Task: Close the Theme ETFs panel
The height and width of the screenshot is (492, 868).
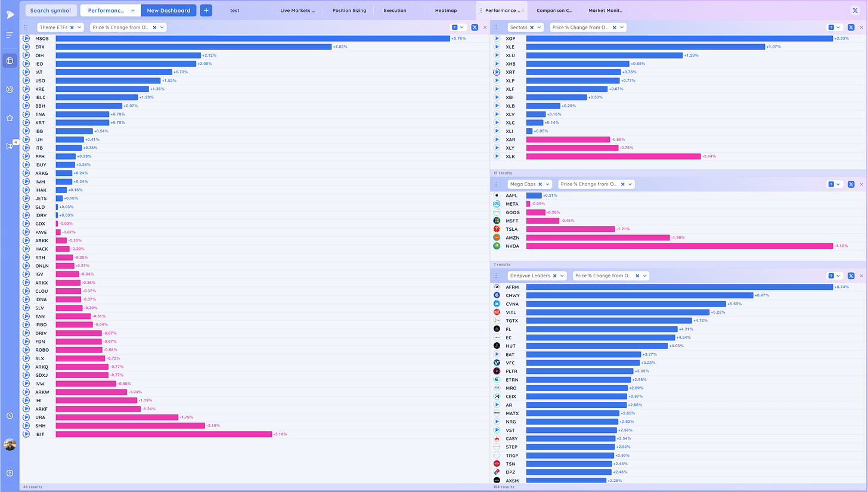Action: 485,27
